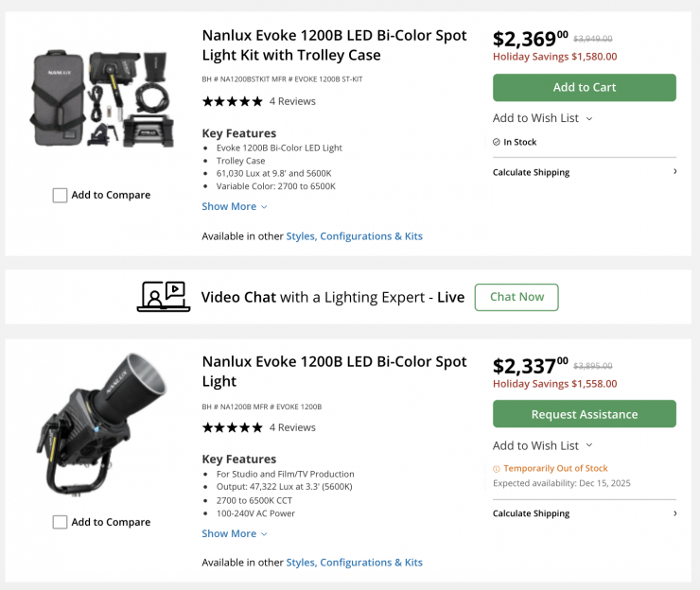Open the Styles, Configurations & Kits link for the kit
Screen dimensions: 700x590
pyautogui.click(x=354, y=236)
